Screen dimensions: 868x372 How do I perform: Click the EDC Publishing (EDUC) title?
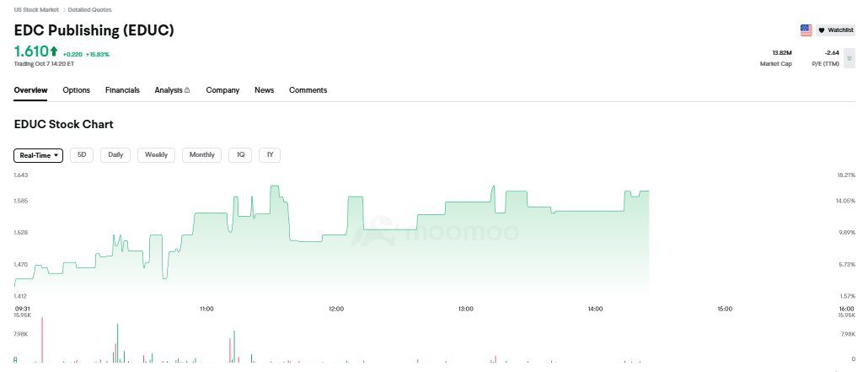pos(94,30)
